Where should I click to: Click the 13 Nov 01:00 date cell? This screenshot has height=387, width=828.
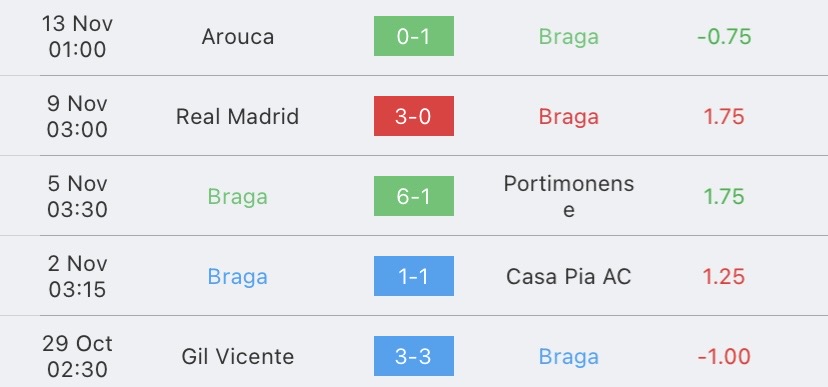[x=77, y=36]
